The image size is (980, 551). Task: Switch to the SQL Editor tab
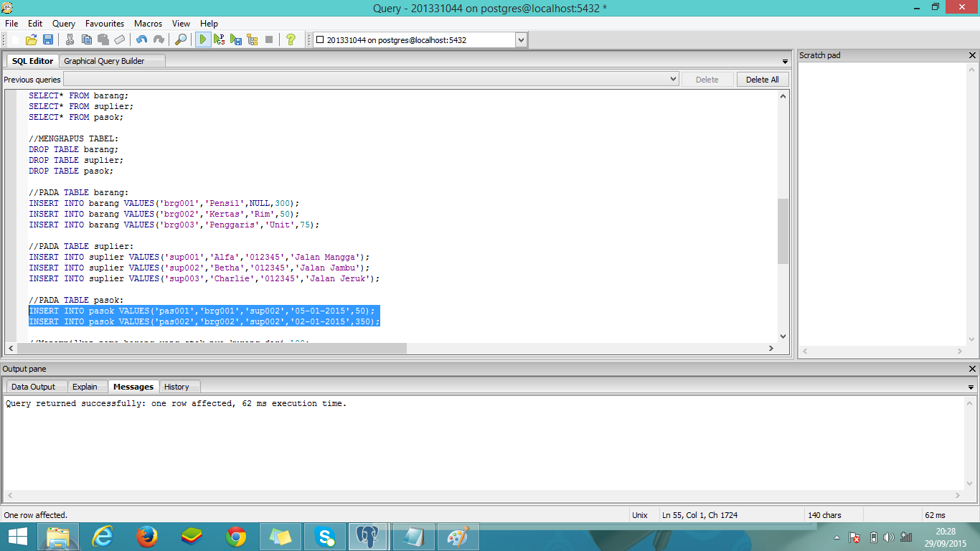click(x=33, y=61)
